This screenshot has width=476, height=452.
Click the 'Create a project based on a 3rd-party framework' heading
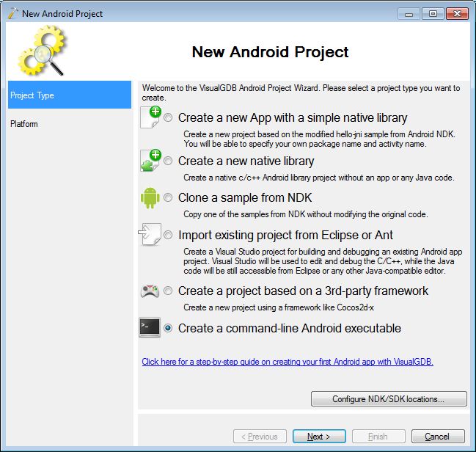point(303,291)
